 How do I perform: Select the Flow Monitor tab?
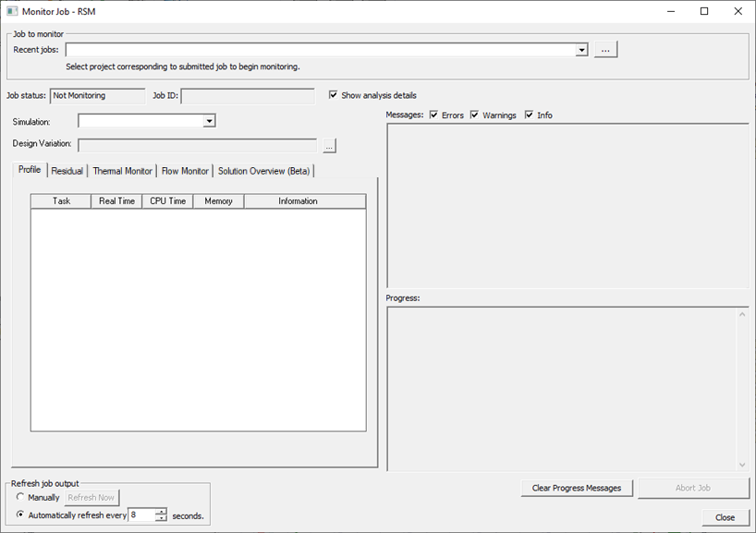click(185, 170)
